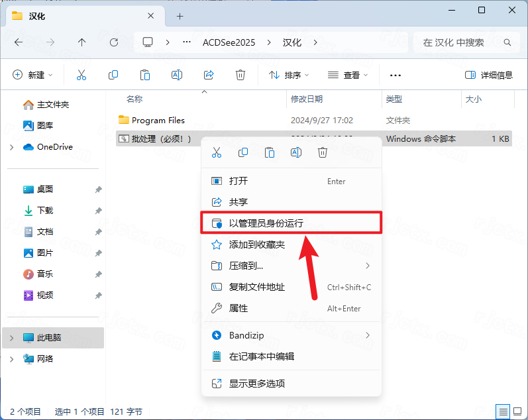Switch to thumbnail view in status bar
This screenshot has width=528, height=420.
pyautogui.click(x=517, y=411)
